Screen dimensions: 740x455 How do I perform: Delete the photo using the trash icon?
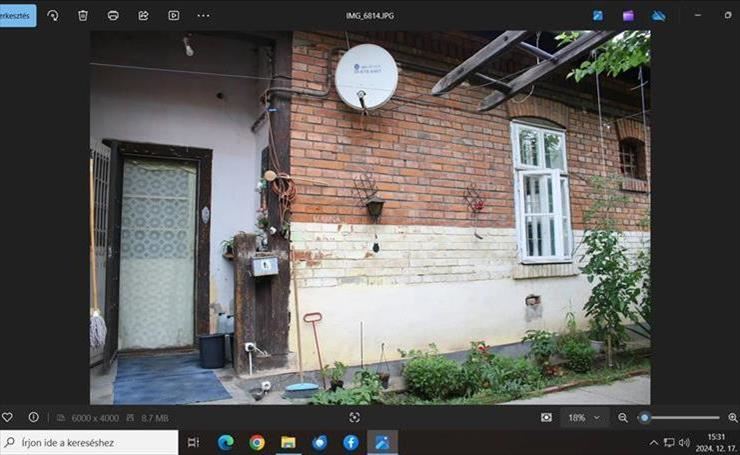click(x=83, y=15)
